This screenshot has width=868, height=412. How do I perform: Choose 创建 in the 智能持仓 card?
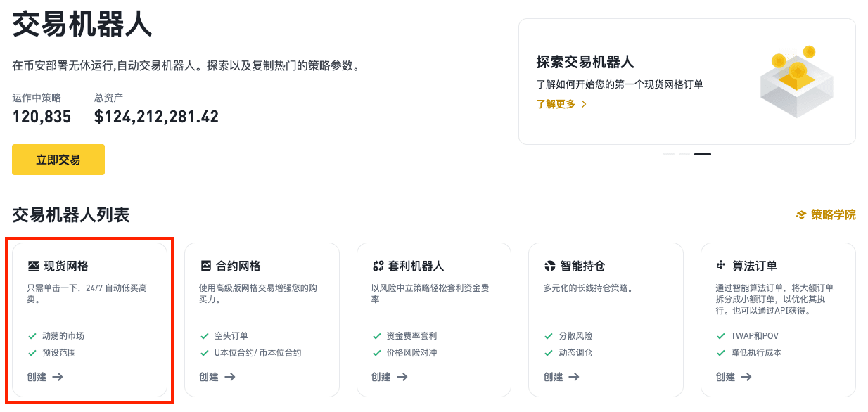coord(562,377)
